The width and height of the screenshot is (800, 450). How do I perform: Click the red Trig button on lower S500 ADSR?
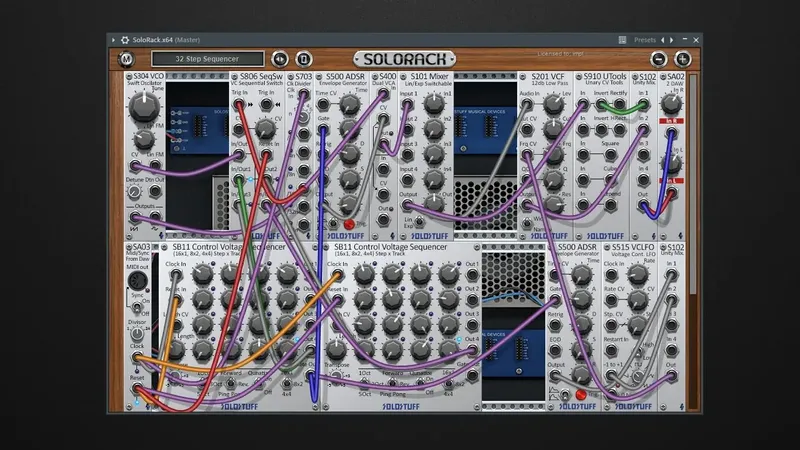[x=581, y=394]
